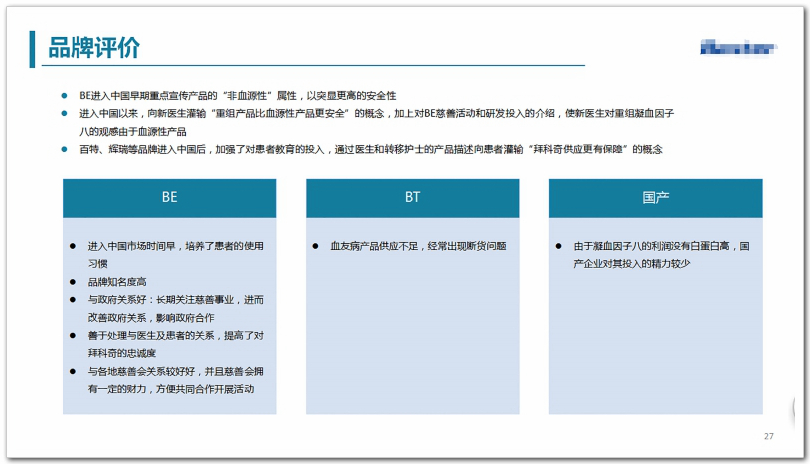This screenshot has height=464, width=810.
Task: Click the line 拜科奇的忠诚度
Action: 122,353
